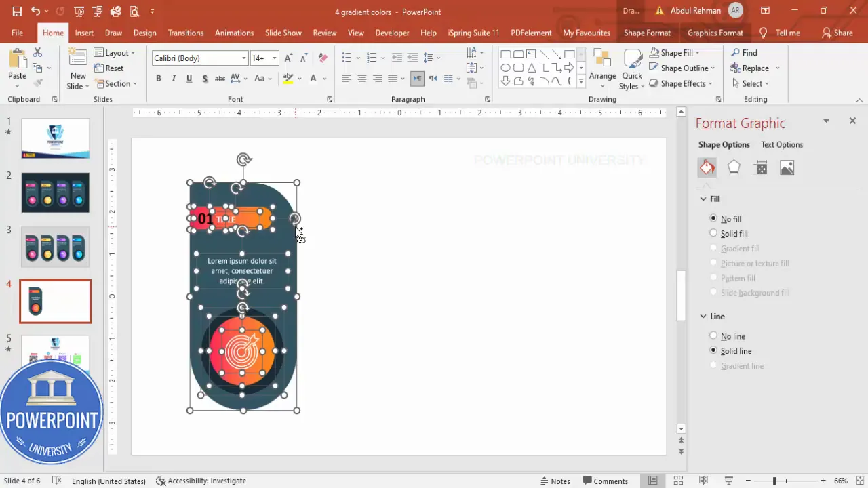Switch to the Design tab

point(144,33)
